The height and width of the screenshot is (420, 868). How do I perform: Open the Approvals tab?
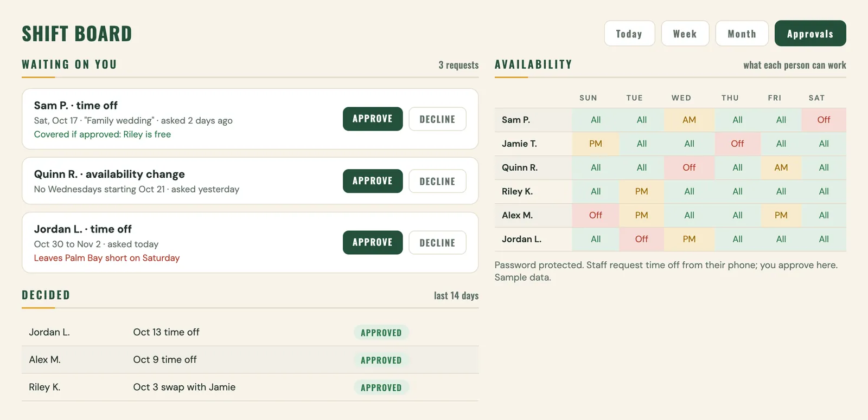[810, 34]
